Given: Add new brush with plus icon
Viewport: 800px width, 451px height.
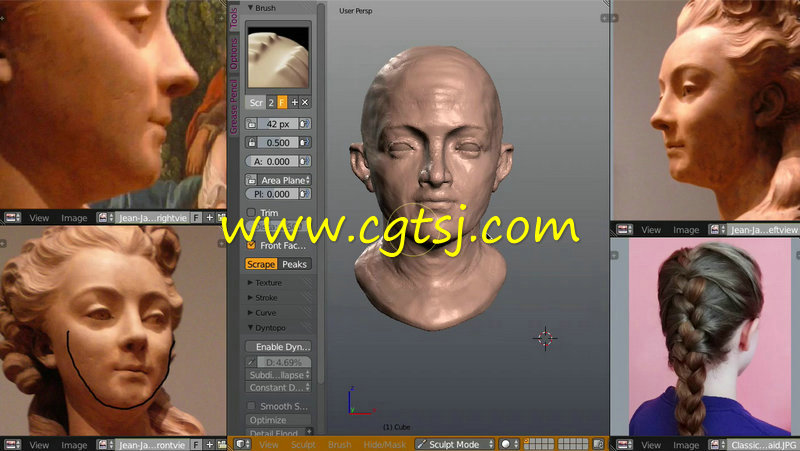Looking at the screenshot, I should pyautogui.click(x=294, y=103).
